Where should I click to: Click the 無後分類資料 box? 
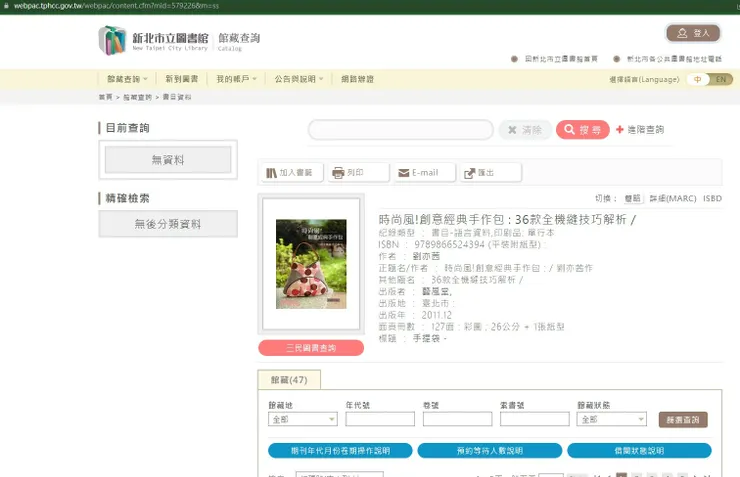tap(168, 224)
